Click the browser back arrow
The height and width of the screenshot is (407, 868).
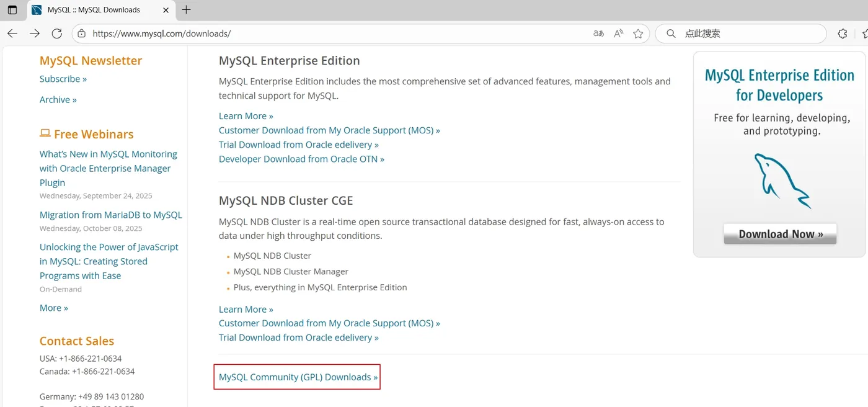point(12,34)
